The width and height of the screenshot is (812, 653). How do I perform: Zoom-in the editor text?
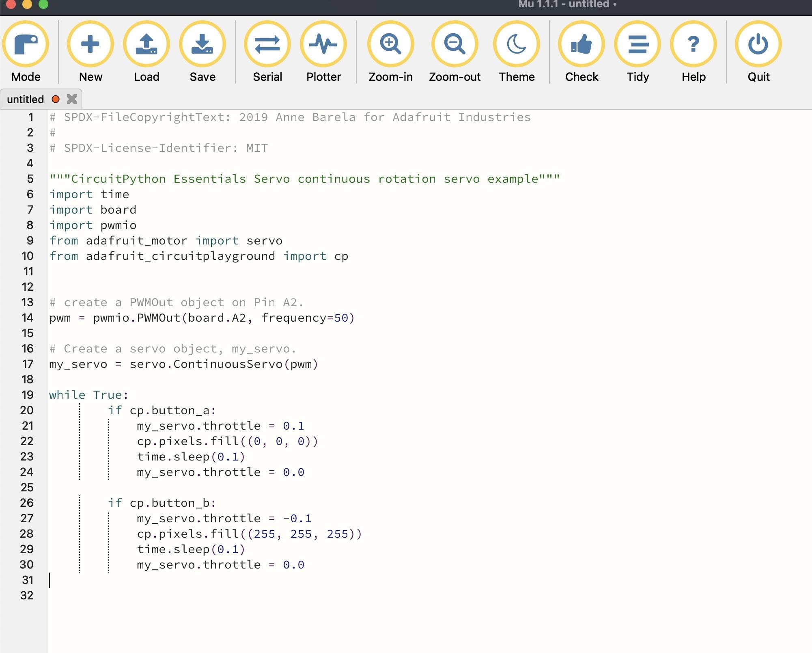(x=390, y=45)
